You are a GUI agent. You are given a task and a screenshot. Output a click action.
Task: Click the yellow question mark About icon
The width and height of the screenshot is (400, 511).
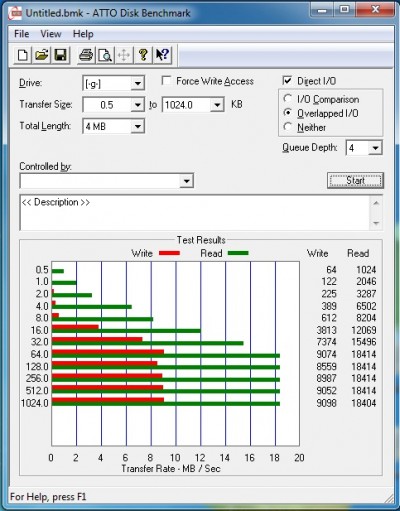click(x=143, y=55)
